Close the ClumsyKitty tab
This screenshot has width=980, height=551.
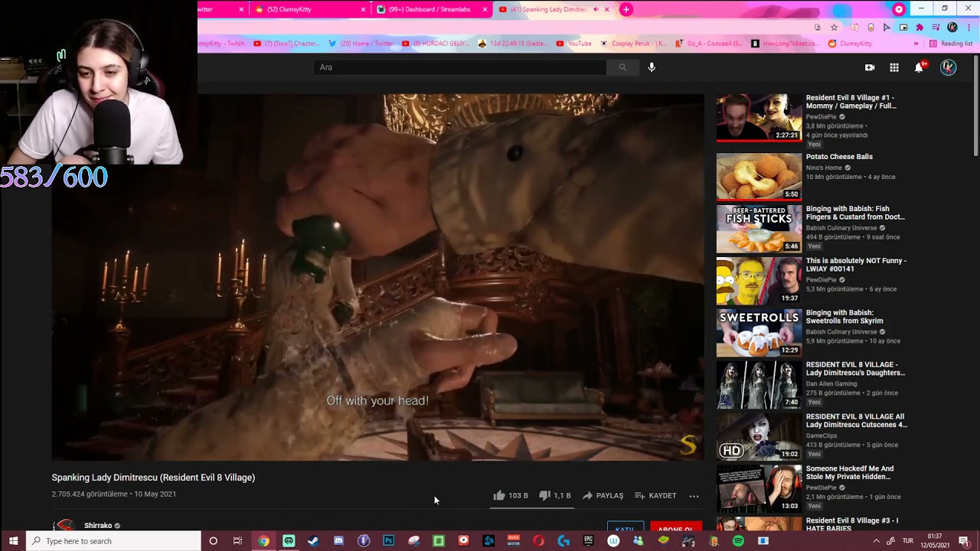364,9
